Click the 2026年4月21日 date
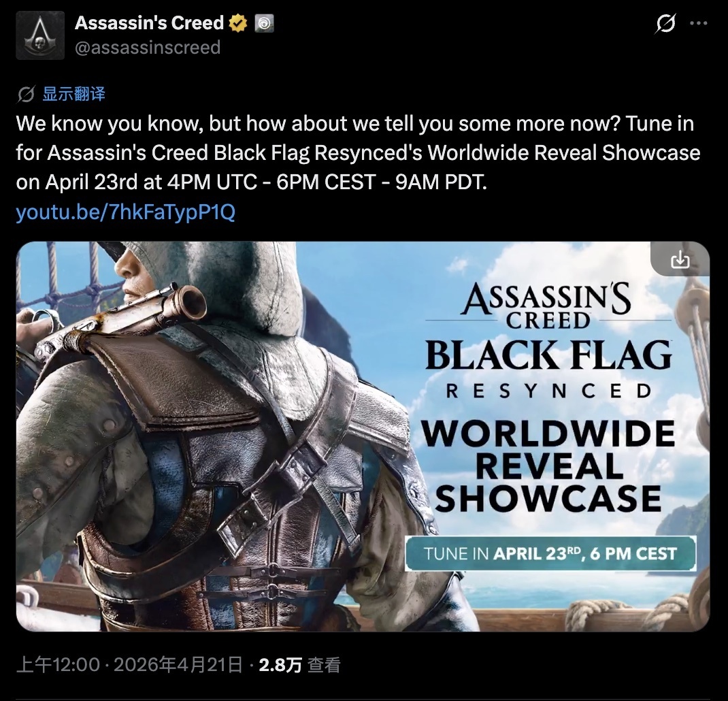This screenshot has height=701, width=728. [x=178, y=665]
